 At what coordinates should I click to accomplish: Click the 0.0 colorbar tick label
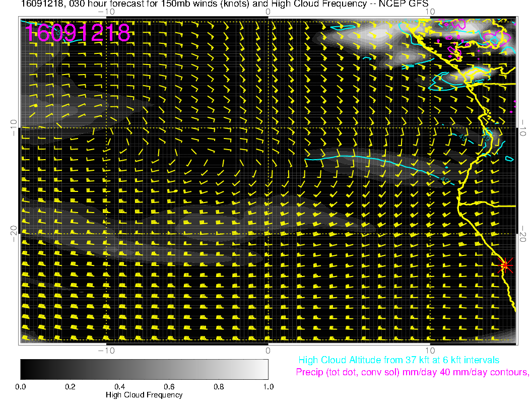coord(21,387)
